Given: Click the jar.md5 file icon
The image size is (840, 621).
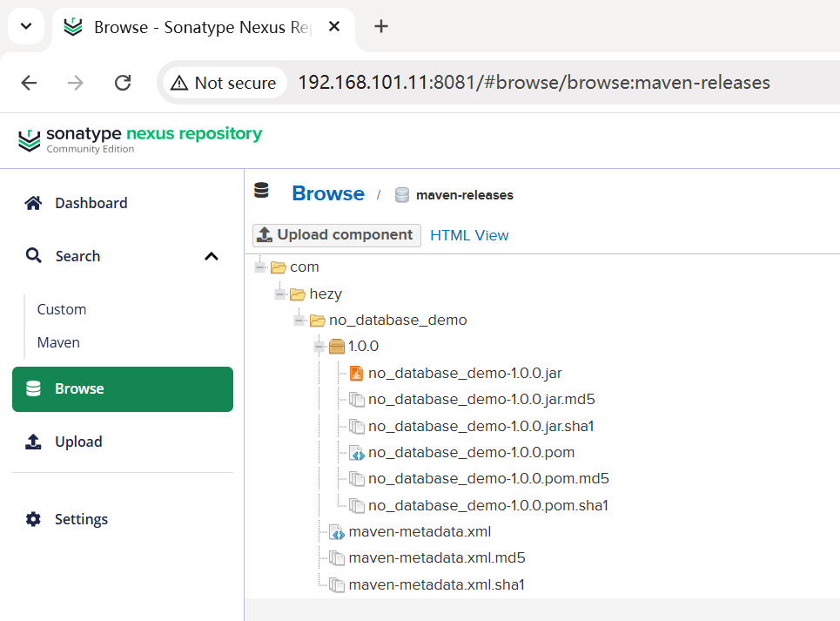Looking at the screenshot, I should (357, 399).
